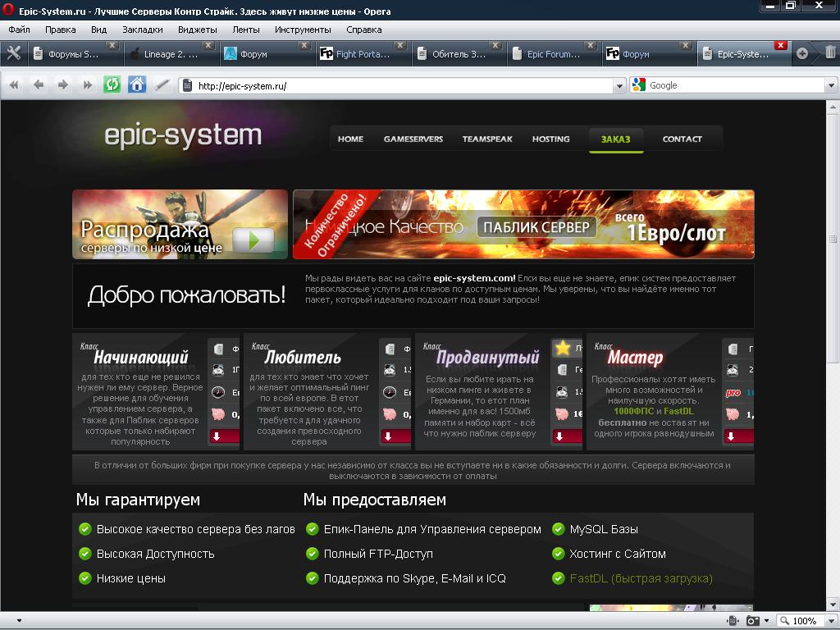Click the Продвинутый class heading

coord(487,357)
